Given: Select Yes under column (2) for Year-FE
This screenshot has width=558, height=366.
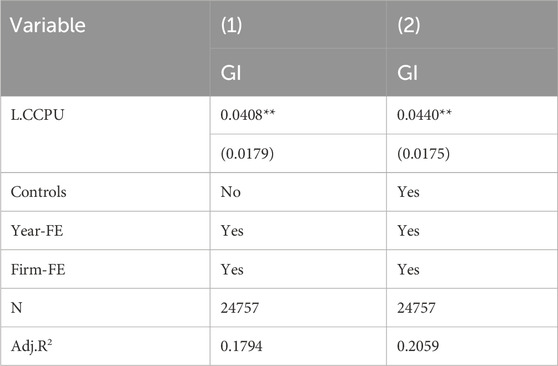Looking at the screenshot, I should point(408,231).
